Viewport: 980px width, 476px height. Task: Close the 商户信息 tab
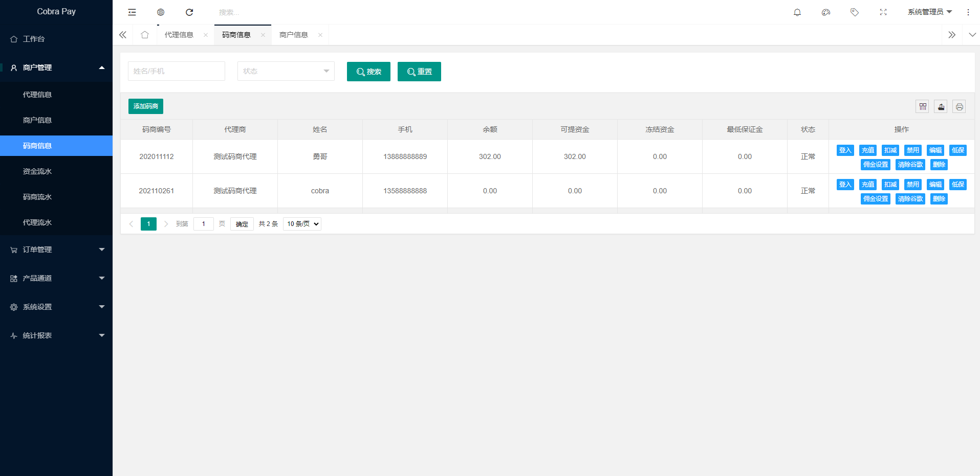(x=320, y=35)
